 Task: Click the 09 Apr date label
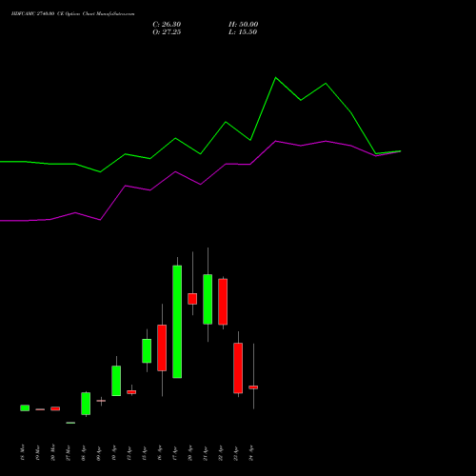click(99, 453)
